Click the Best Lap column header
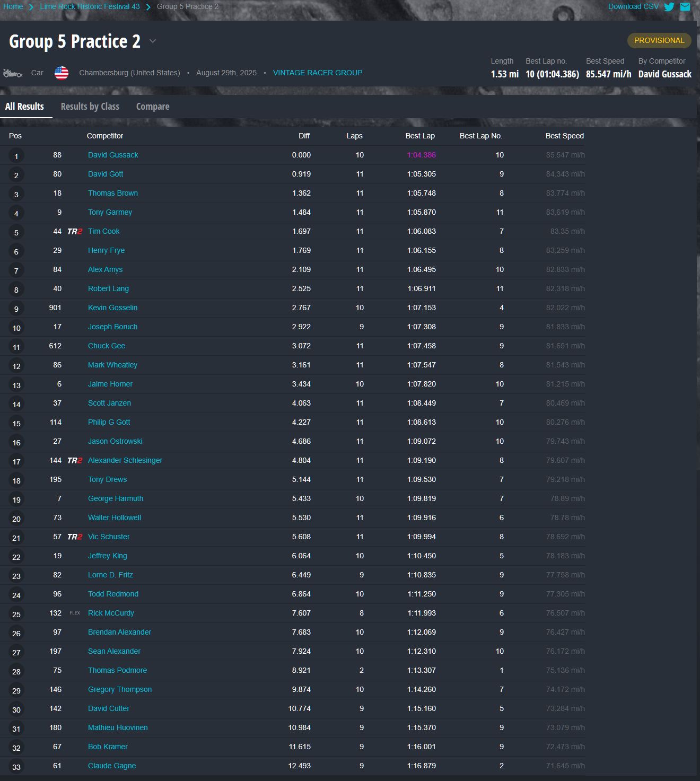Viewport: 700px width, 781px height. [420, 136]
